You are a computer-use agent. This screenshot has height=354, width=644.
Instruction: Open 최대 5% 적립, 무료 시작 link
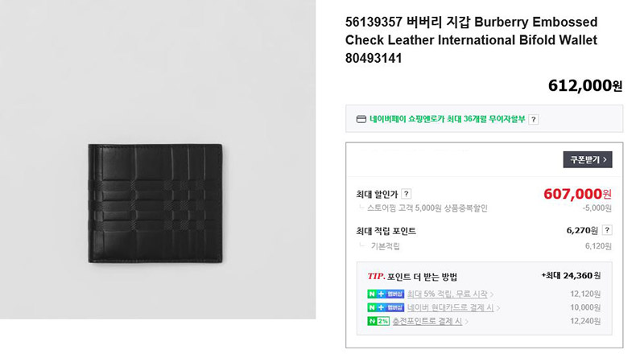pyautogui.click(x=448, y=294)
